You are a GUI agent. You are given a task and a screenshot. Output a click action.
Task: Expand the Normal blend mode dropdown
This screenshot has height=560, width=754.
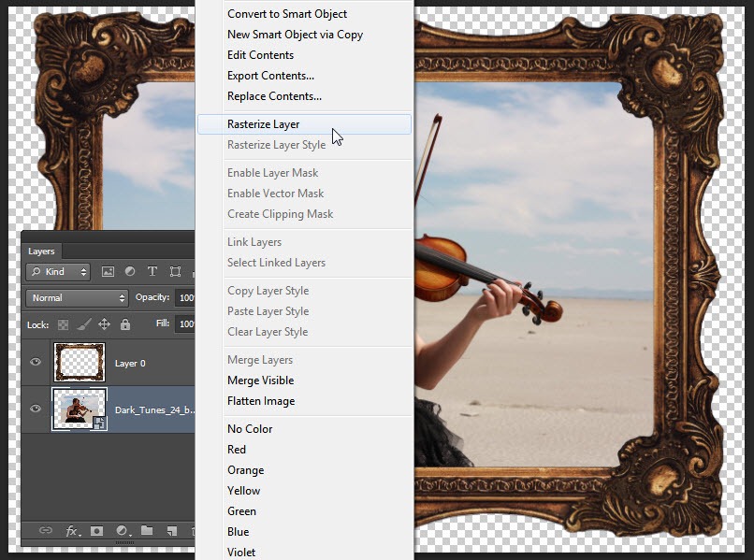coord(77,298)
